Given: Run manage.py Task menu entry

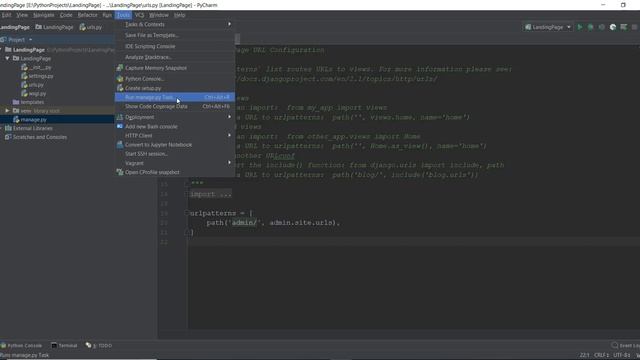Looking at the screenshot, I should click(175, 97).
